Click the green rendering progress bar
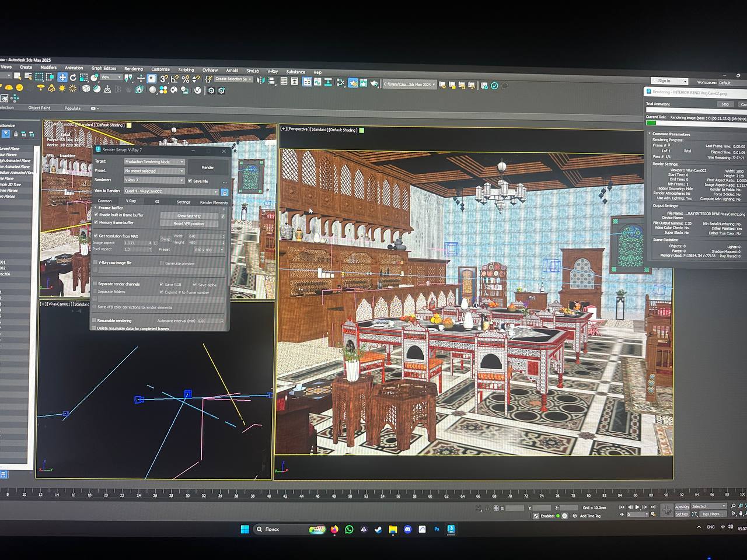 [x=651, y=123]
